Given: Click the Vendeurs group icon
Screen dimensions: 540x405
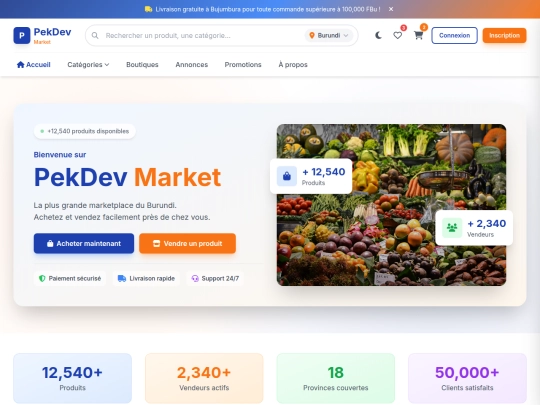Looking at the screenshot, I should click(452, 228).
